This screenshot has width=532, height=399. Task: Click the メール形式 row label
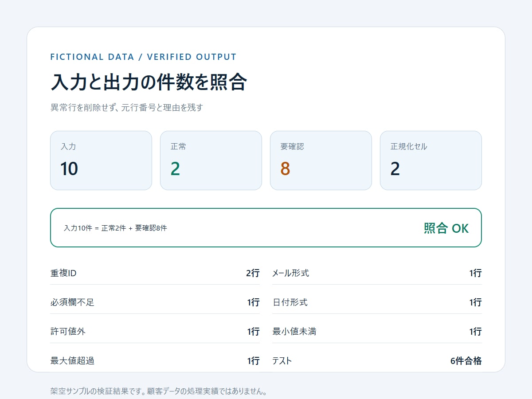pyautogui.click(x=291, y=273)
